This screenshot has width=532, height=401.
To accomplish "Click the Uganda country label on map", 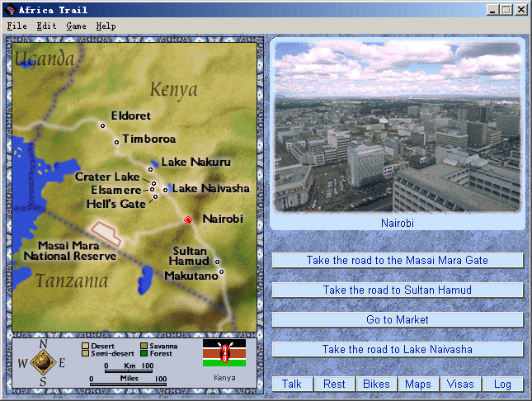I will click(x=45, y=59).
